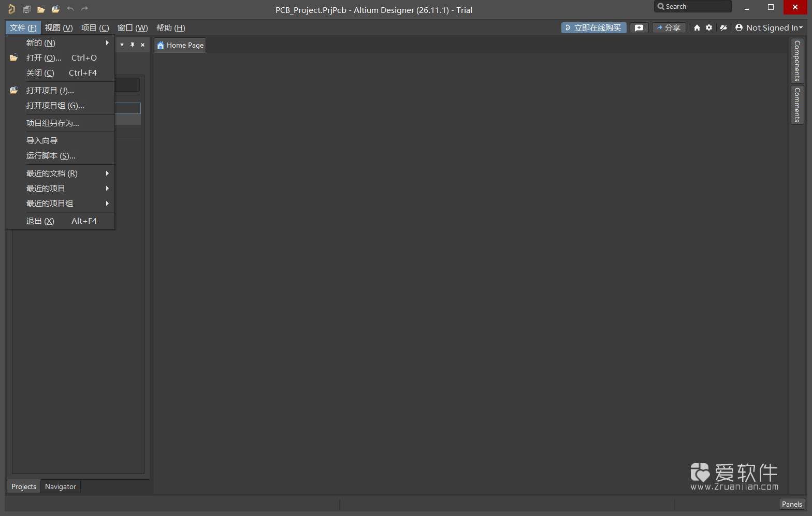Open preferences with the gear icon
The image size is (812, 516).
709,28
